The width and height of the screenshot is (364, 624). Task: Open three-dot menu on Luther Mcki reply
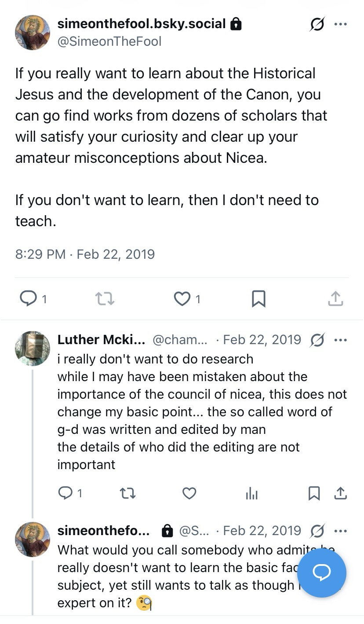click(341, 340)
